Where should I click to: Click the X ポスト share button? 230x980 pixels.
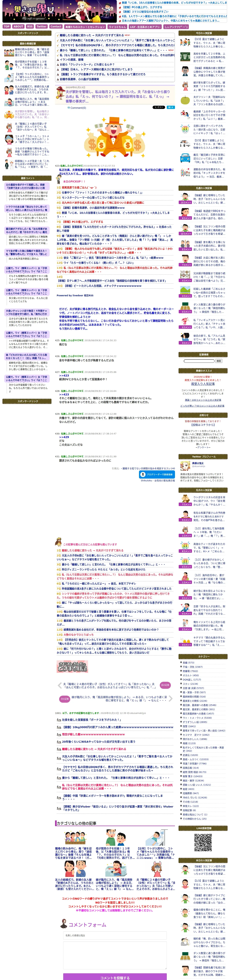[x=159, y=108]
